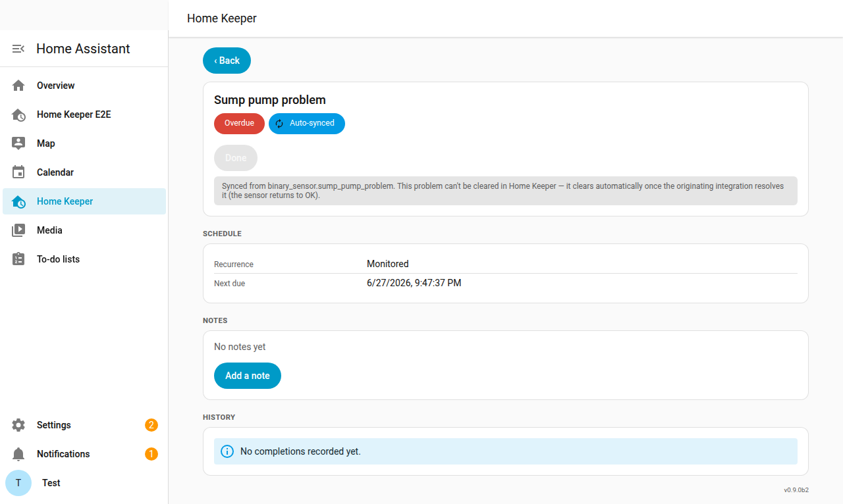Open the Notifications panel label

coord(63,454)
